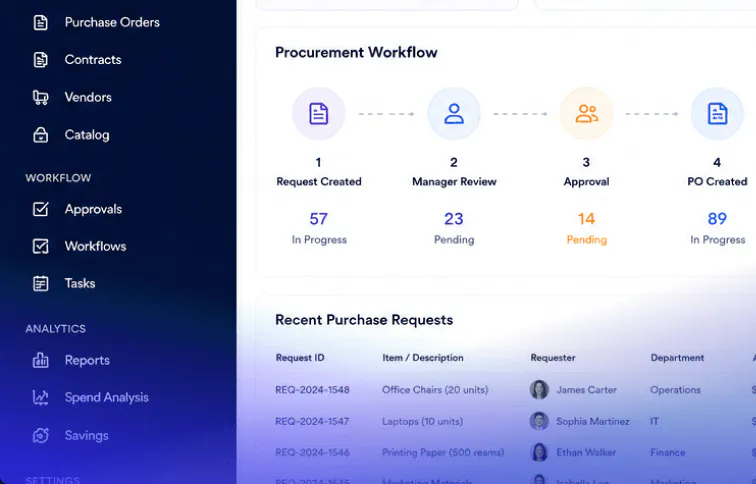Click the orange Approval step icon
This screenshot has height=484, width=756.
pyautogui.click(x=586, y=114)
